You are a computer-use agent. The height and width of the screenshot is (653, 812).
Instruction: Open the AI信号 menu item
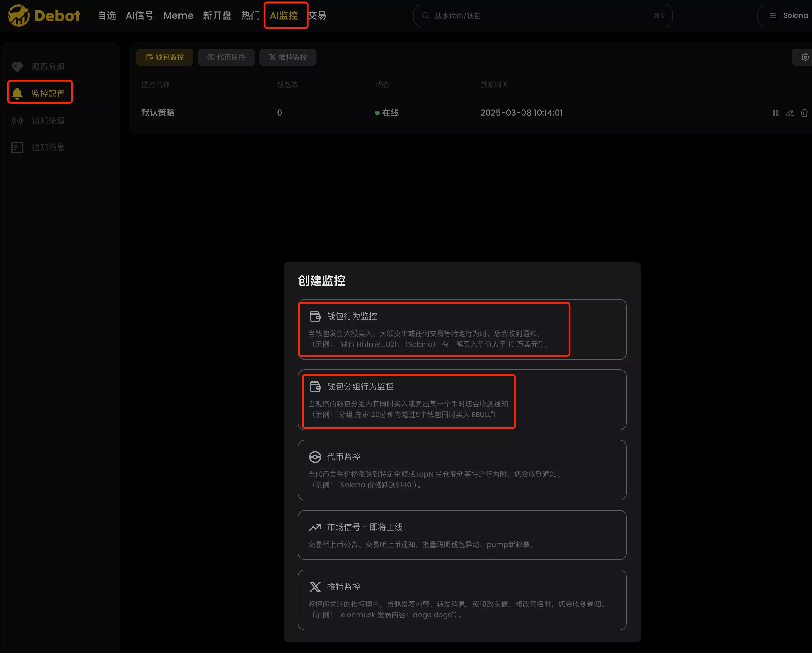pyautogui.click(x=139, y=15)
